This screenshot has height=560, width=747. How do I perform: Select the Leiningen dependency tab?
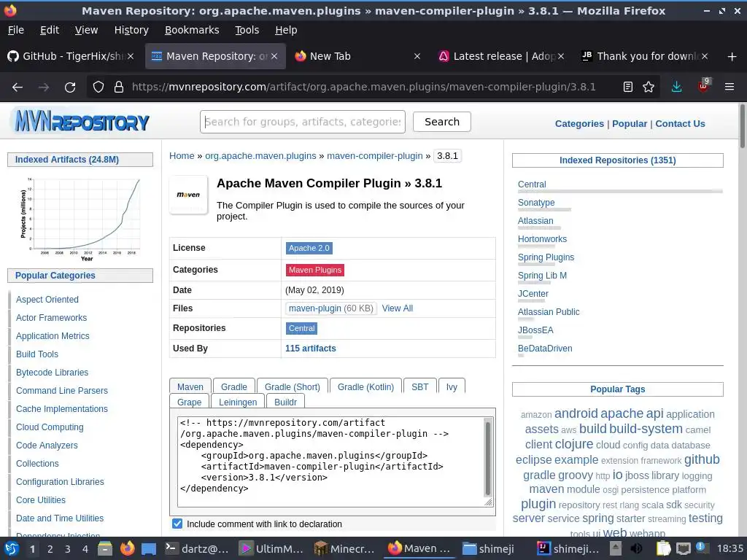coord(238,402)
